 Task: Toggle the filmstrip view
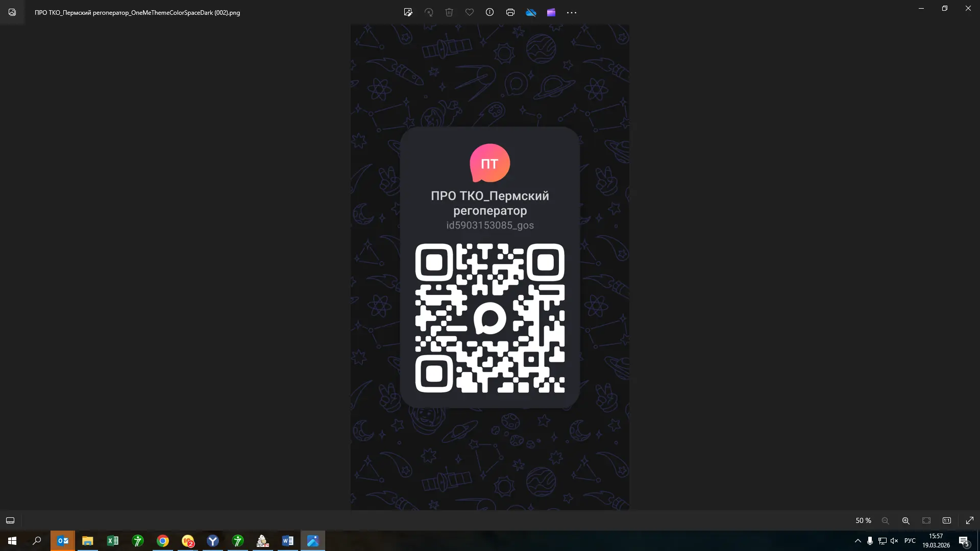(x=10, y=520)
